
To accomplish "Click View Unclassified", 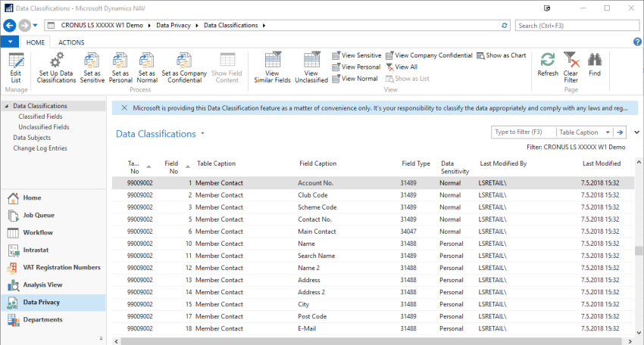I will 311,68.
